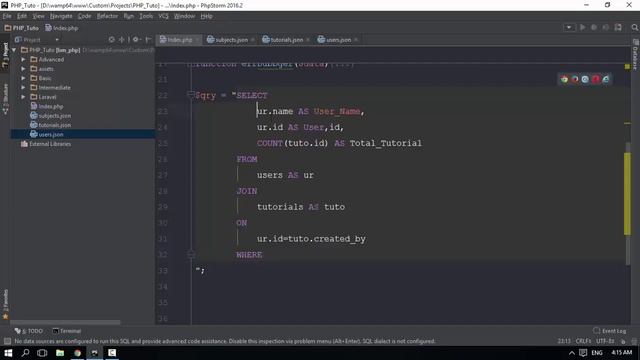Open the Window menu

pyautogui.click(x=184, y=16)
